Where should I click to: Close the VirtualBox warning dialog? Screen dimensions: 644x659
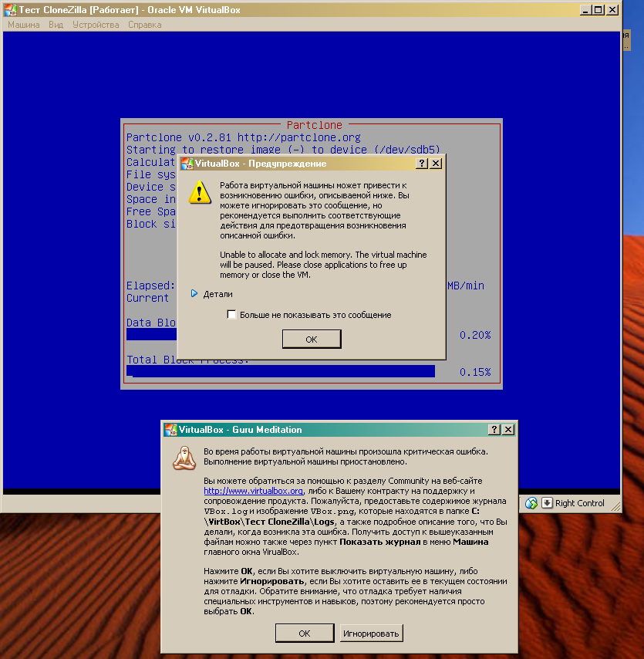(x=436, y=164)
